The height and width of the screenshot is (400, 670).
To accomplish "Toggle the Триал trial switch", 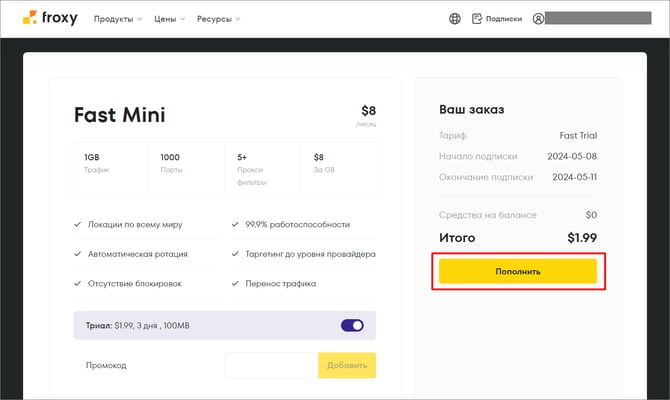I will click(353, 326).
